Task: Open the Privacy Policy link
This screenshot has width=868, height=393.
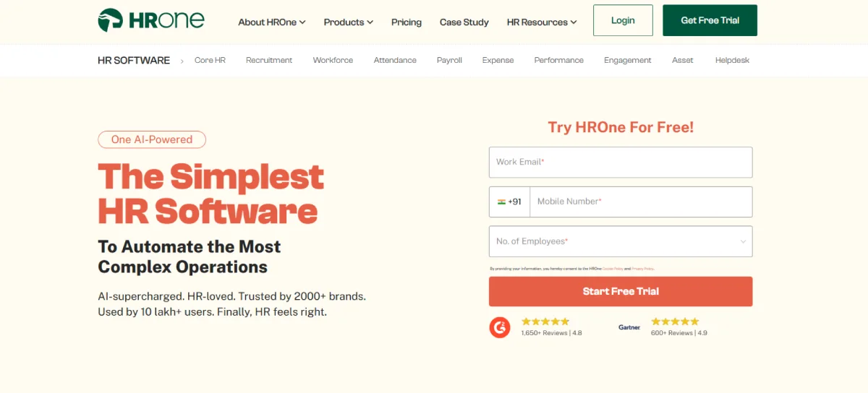Action: [x=642, y=269]
